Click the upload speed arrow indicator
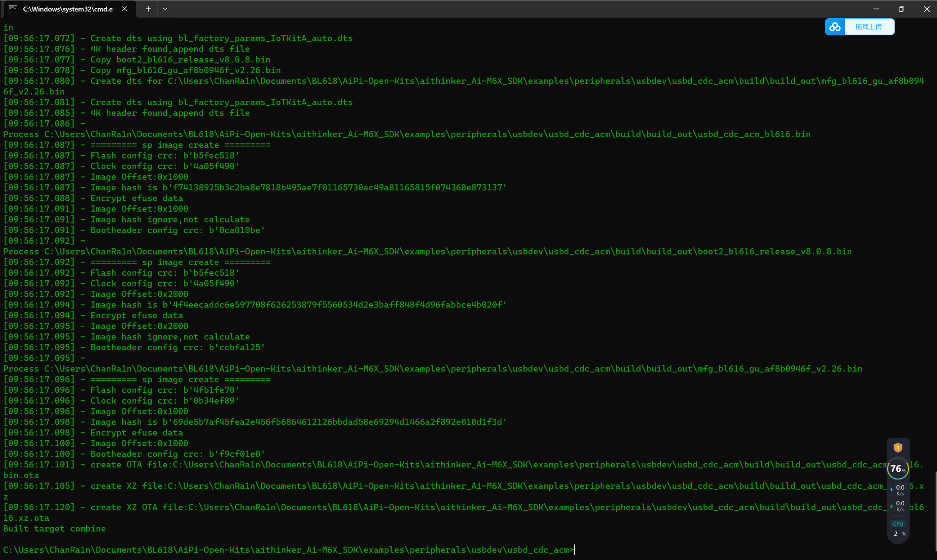The height and width of the screenshot is (560, 937). (x=891, y=490)
